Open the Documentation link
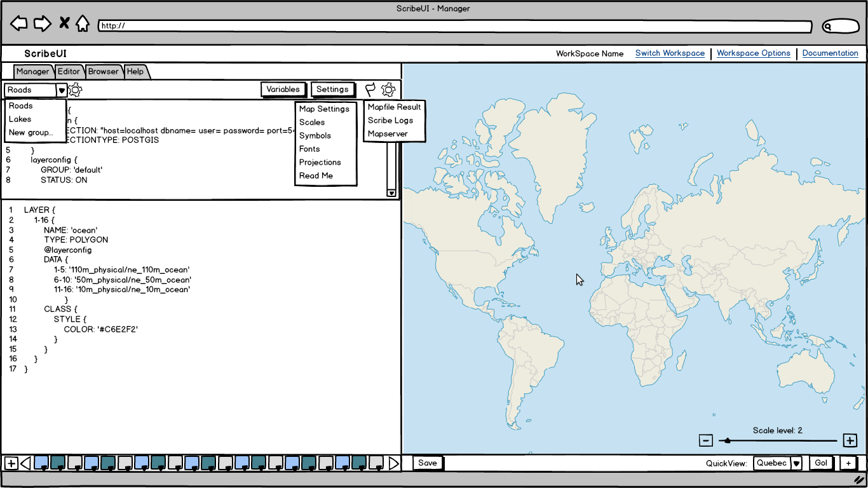Viewport: 868px width, 488px height. (x=830, y=53)
